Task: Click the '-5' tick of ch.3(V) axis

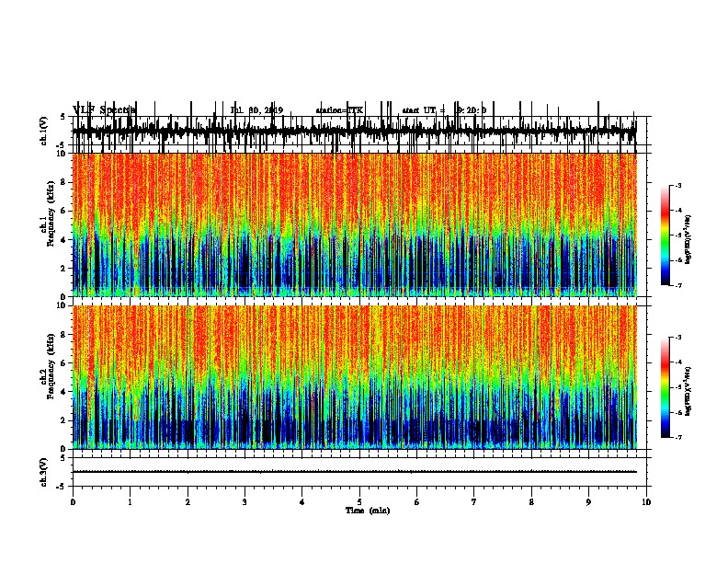Action: pyautogui.click(x=62, y=487)
